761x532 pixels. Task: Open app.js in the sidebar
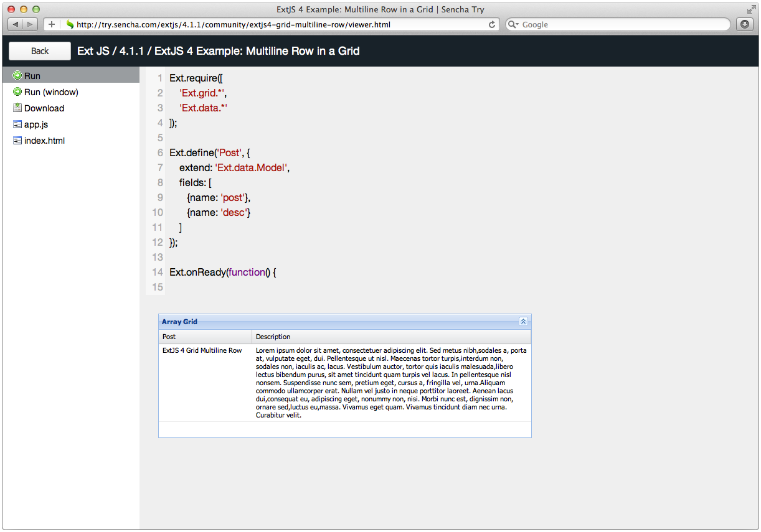[x=71, y=124]
